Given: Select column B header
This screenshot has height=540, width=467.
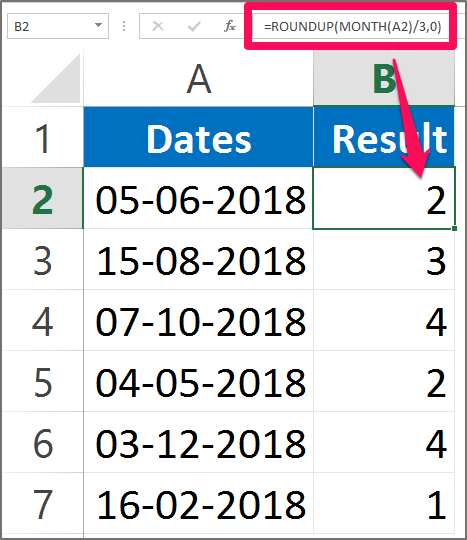Looking at the screenshot, I should pos(384,79).
